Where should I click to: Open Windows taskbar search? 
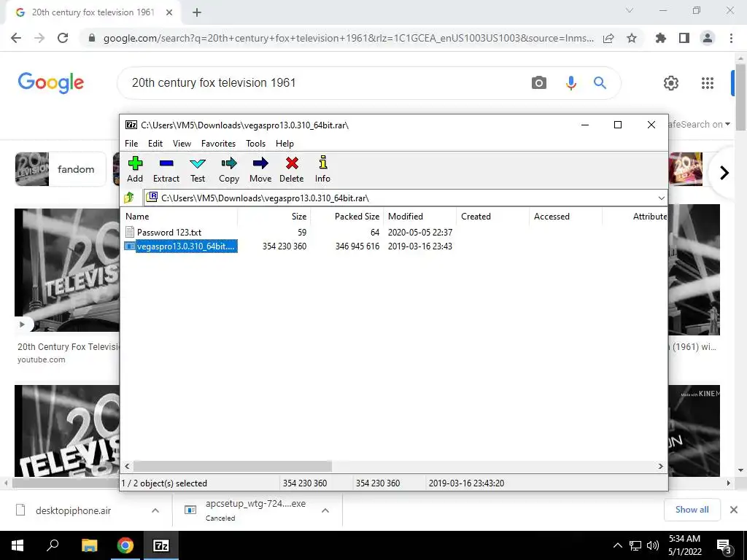[53, 545]
